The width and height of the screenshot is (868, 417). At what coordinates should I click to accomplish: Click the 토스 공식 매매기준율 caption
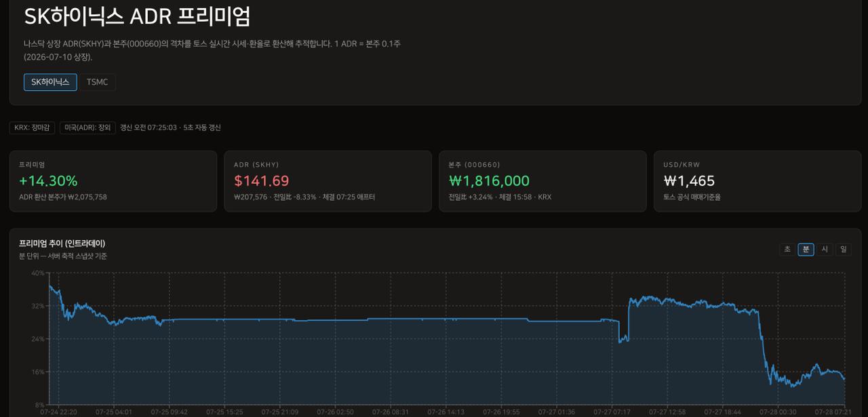pyautogui.click(x=692, y=197)
